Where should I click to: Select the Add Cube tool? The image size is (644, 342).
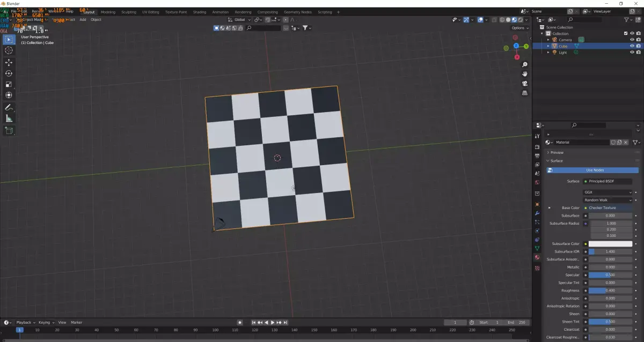pyautogui.click(x=9, y=130)
